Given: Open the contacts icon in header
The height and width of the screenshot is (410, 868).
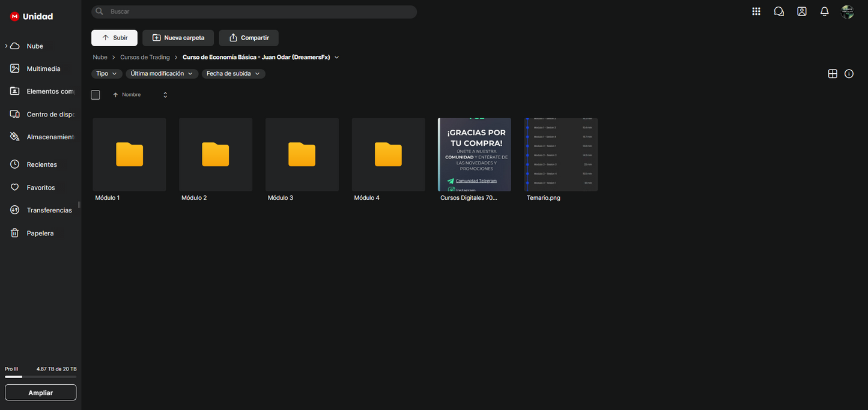Looking at the screenshot, I should [x=801, y=11].
